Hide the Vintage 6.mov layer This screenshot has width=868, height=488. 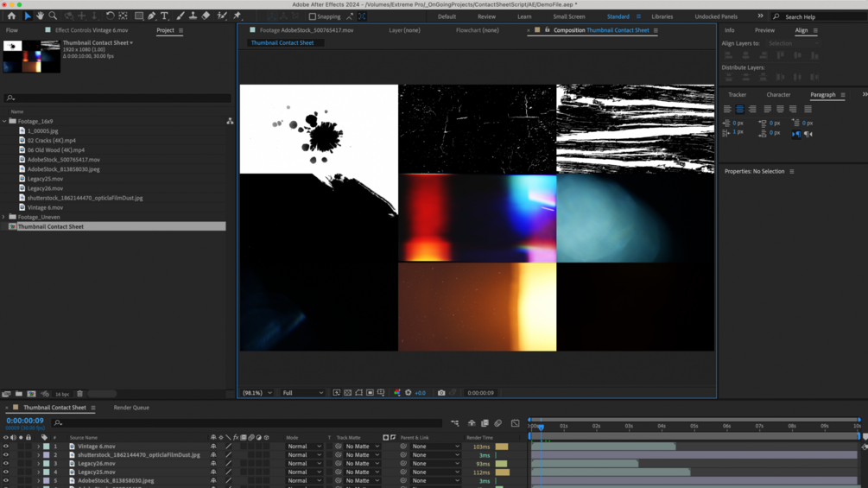point(5,447)
